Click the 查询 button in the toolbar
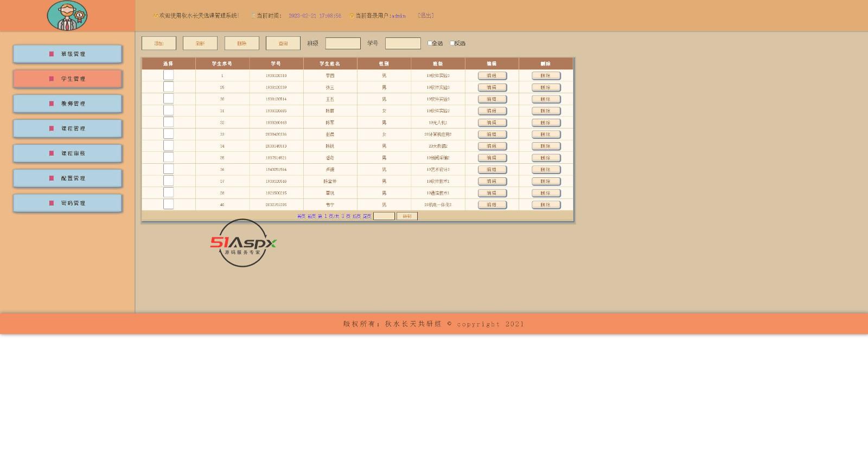Screen dimensions: 868x456 [x=283, y=43]
